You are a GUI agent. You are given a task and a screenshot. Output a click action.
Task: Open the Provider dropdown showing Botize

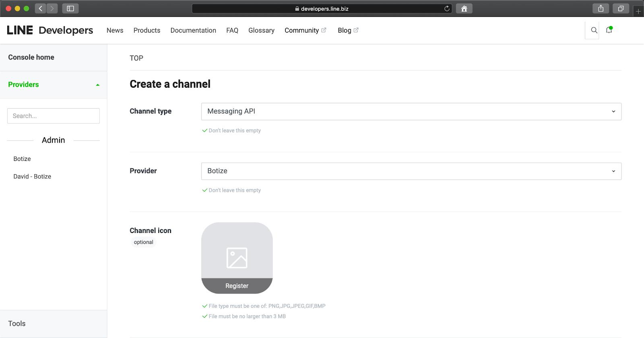click(411, 171)
